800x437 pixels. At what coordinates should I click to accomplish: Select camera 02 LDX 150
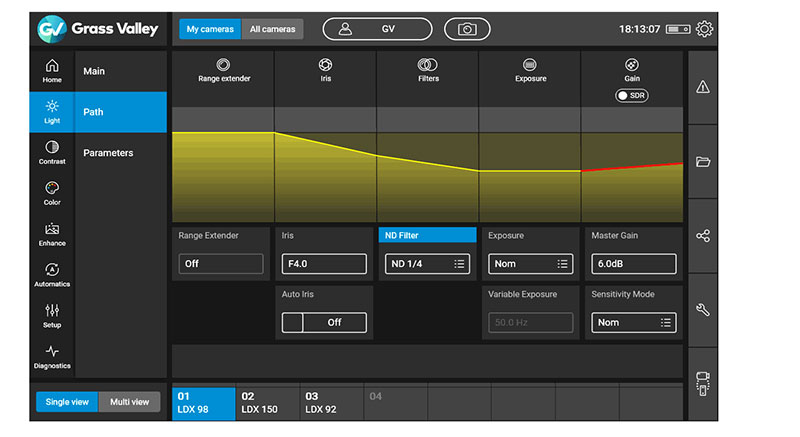pyautogui.click(x=267, y=403)
